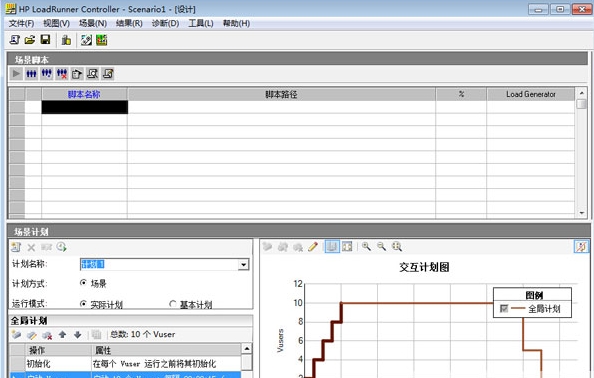Open the 工具(L) menu
Image resolution: width=594 pixels, height=378 pixels.
(201, 23)
